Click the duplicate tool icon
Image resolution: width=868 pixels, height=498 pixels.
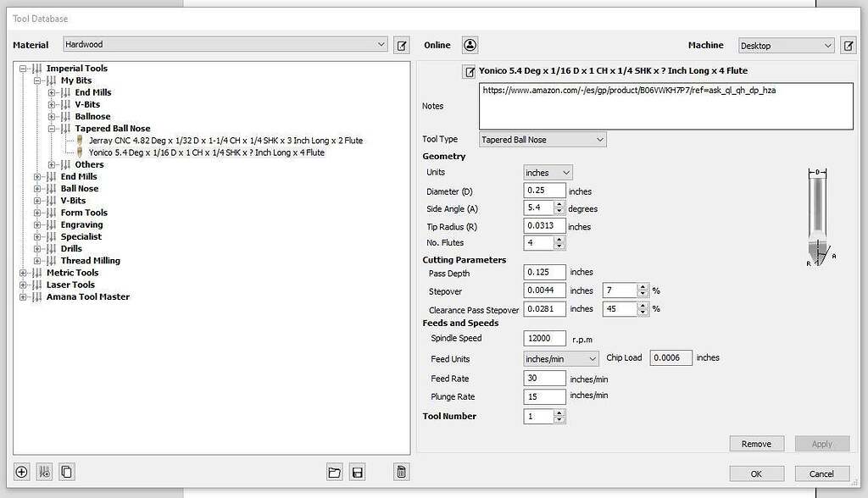[x=67, y=473]
